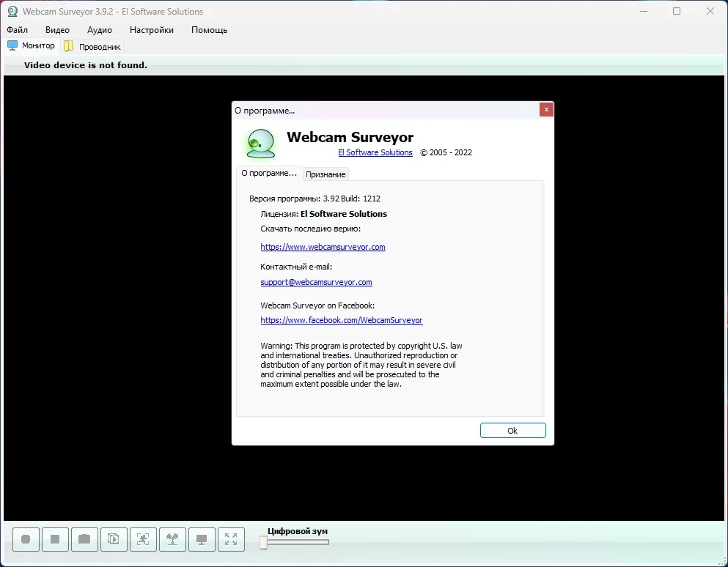Click the copyright Warning paragraph

coord(361,365)
